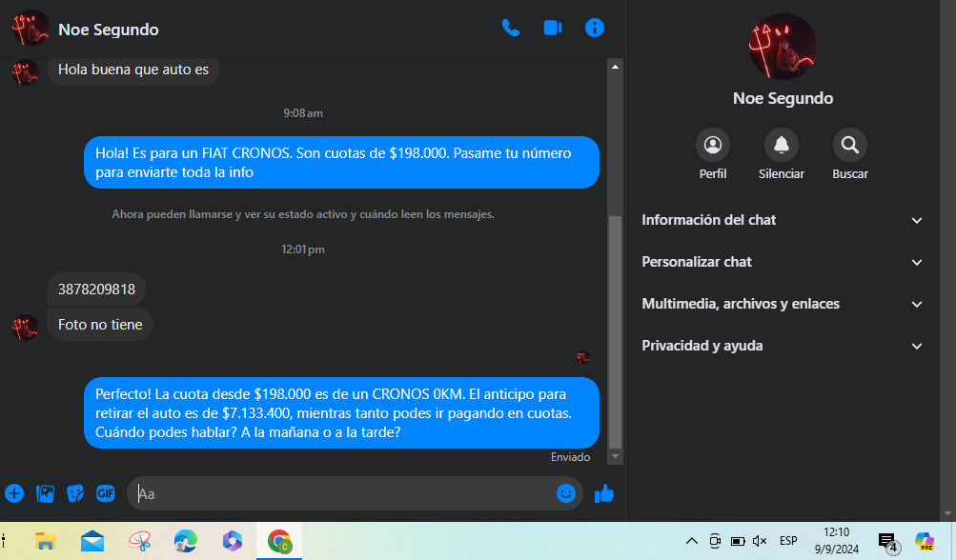The image size is (956, 560).
Task: Open the battery status tray icon
Action: 738,541
